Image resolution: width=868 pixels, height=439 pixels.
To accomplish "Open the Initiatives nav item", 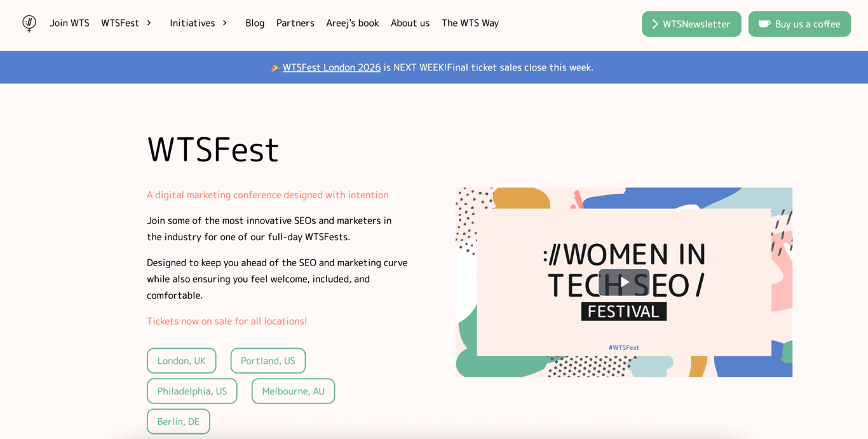I will [x=193, y=23].
